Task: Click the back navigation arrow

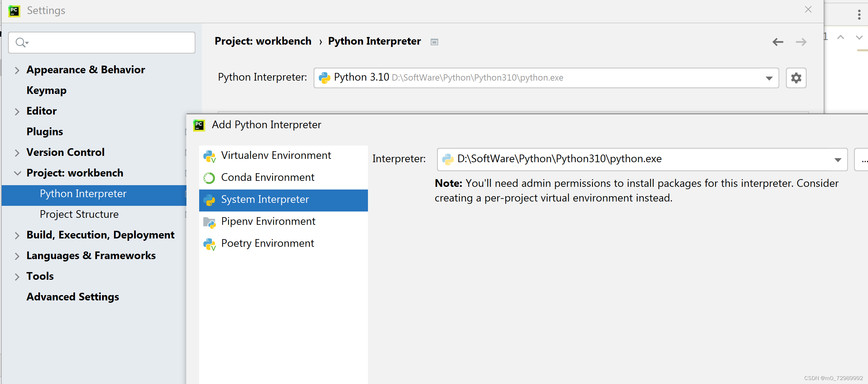Action: pyautogui.click(x=777, y=42)
